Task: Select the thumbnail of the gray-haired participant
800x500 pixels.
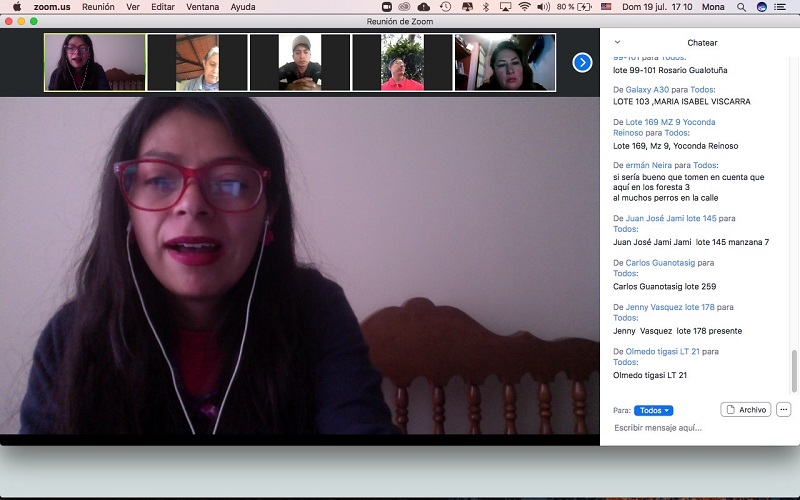Action: click(x=197, y=62)
